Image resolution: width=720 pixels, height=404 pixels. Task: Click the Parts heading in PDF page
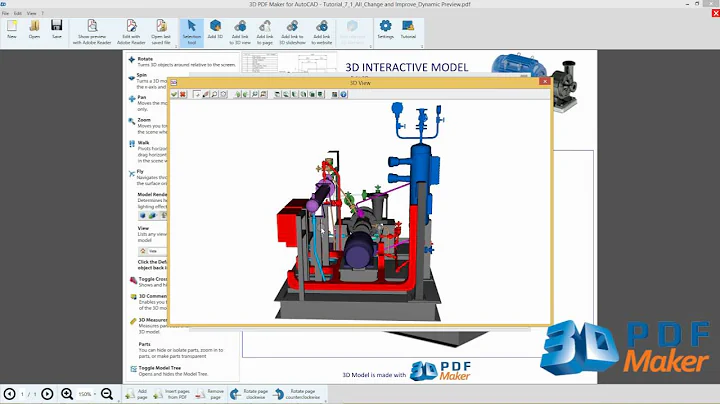[x=145, y=344]
